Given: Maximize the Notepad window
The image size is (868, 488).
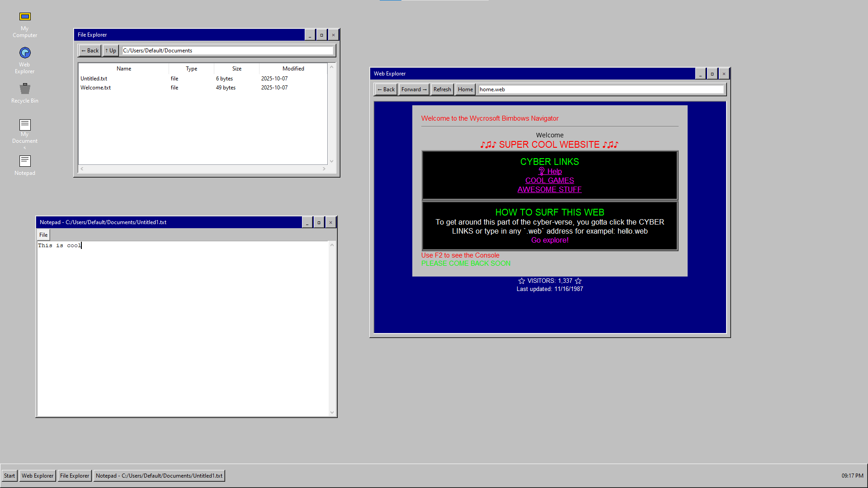Looking at the screenshot, I should [x=319, y=222].
